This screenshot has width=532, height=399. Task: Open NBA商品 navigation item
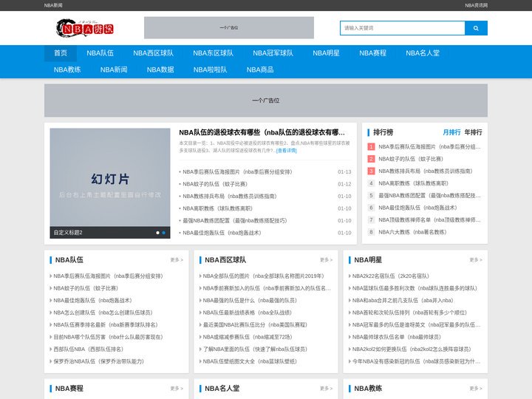coord(260,69)
